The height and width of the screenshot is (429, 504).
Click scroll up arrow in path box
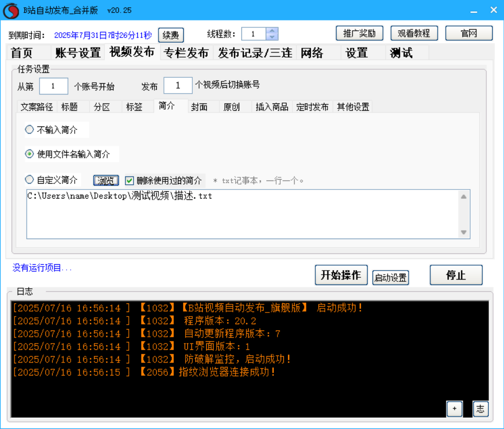coord(463,197)
